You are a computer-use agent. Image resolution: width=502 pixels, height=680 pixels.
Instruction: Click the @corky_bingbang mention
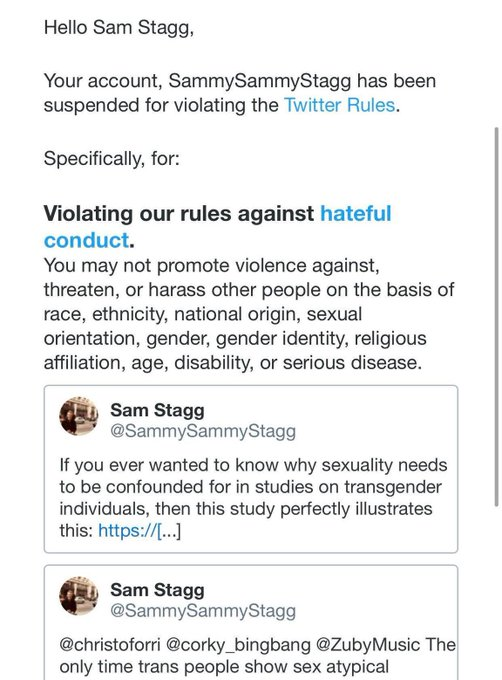238,645
